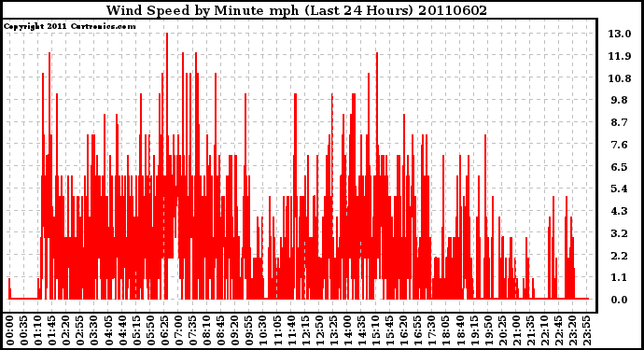The height and width of the screenshot is (350, 644).
Task: Click the 08:45 time label
Action: point(220,331)
